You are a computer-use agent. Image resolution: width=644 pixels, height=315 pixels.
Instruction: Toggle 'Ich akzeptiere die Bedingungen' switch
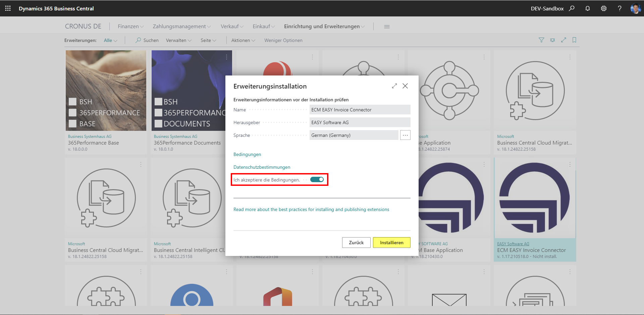click(x=317, y=180)
